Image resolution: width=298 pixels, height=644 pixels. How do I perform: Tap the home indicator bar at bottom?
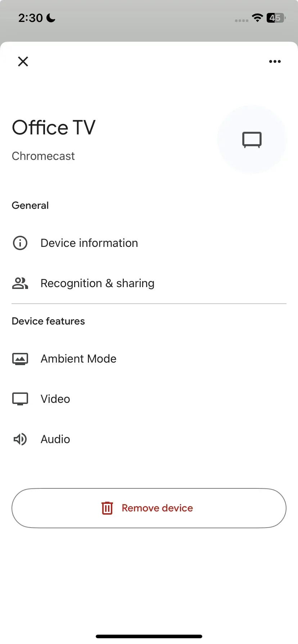pyautogui.click(x=149, y=636)
